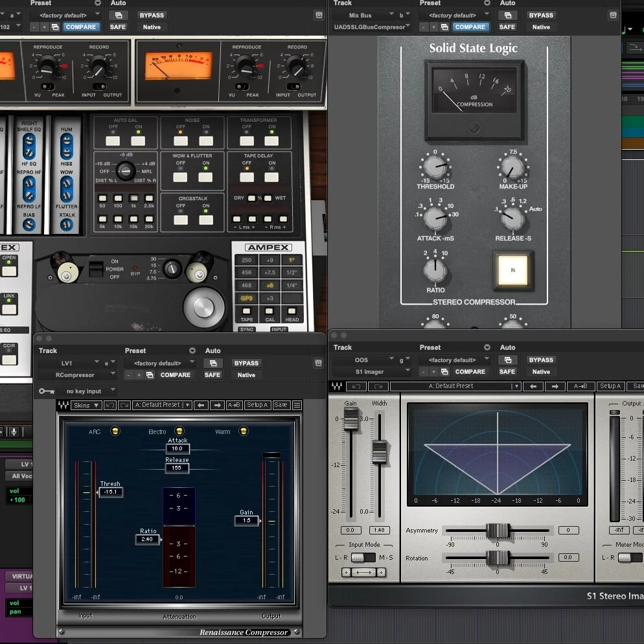Load previous preset in S1 Imager toolbar

[533, 386]
